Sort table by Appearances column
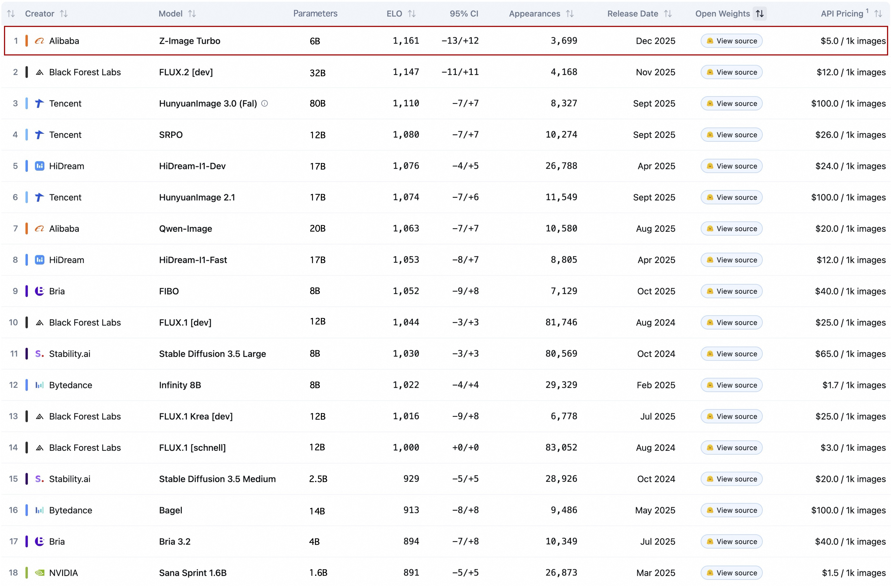 click(570, 14)
